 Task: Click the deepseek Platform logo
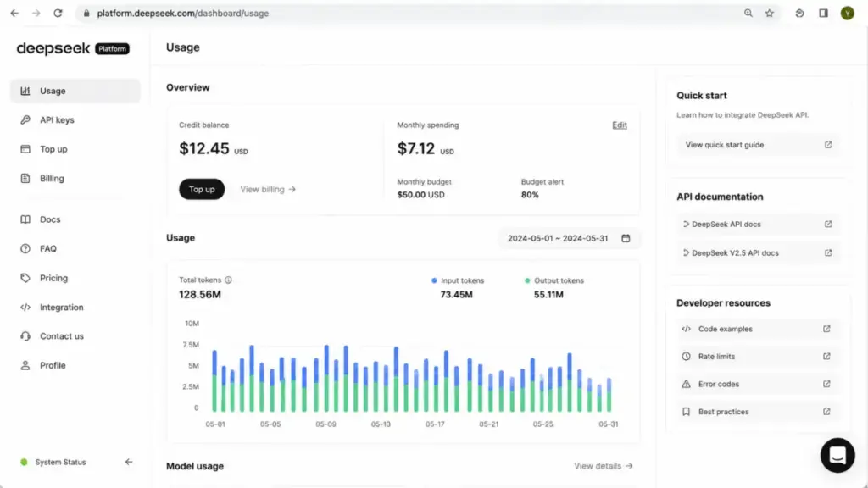pos(73,48)
